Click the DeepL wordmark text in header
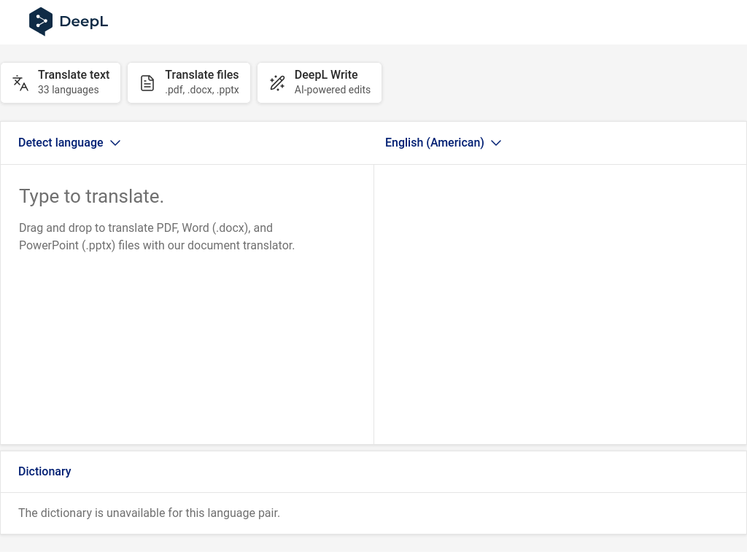Viewport: 747px width, 560px height. pos(84,22)
